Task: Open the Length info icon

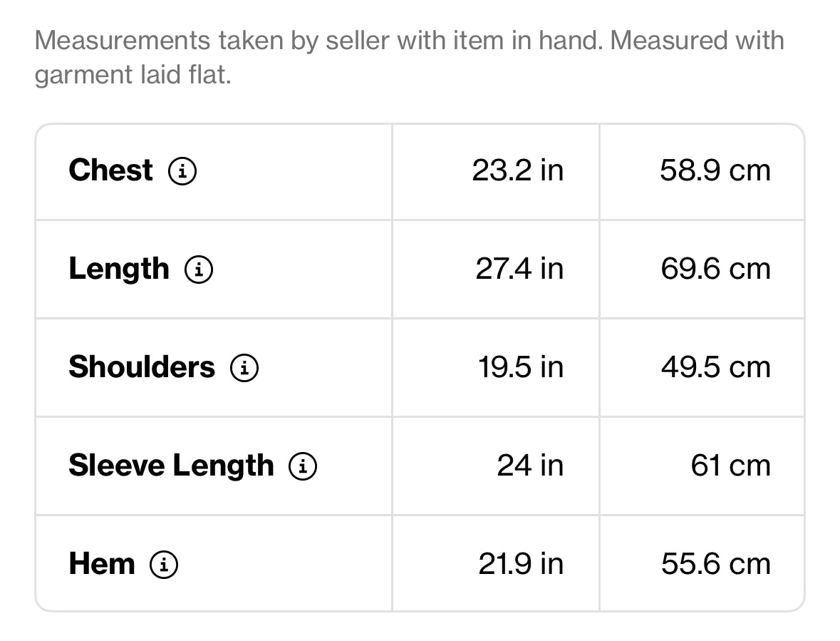Action: (x=199, y=270)
